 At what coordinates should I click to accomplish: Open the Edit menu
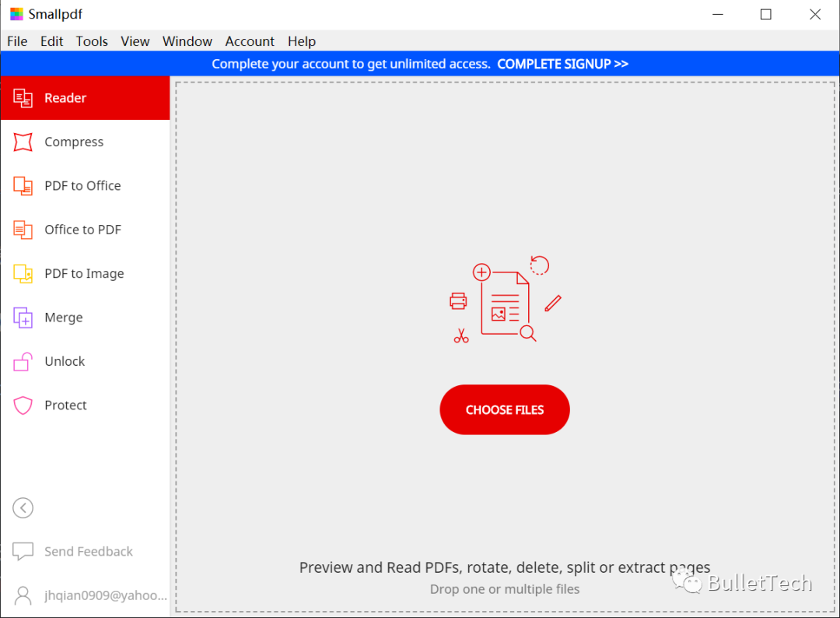tap(51, 41)
